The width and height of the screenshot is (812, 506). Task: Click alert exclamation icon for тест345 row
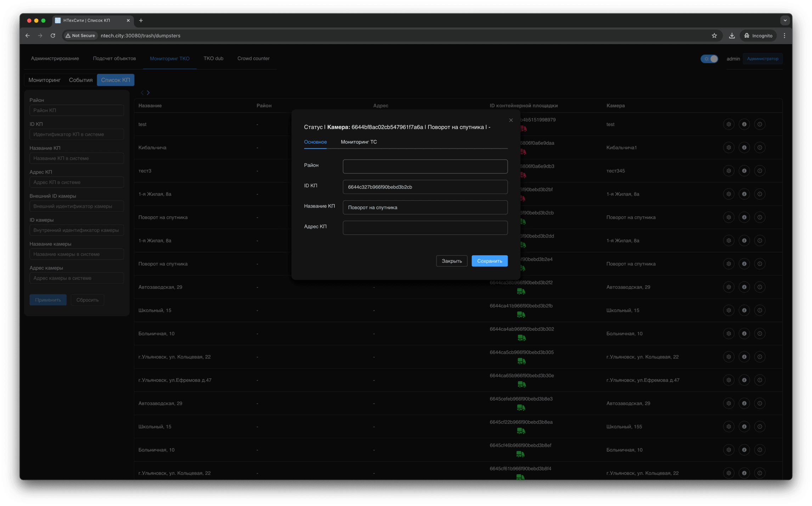760,171
